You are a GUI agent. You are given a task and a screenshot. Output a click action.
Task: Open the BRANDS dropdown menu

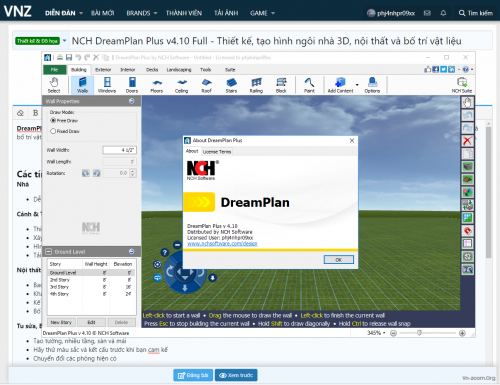tap(142, 13)
